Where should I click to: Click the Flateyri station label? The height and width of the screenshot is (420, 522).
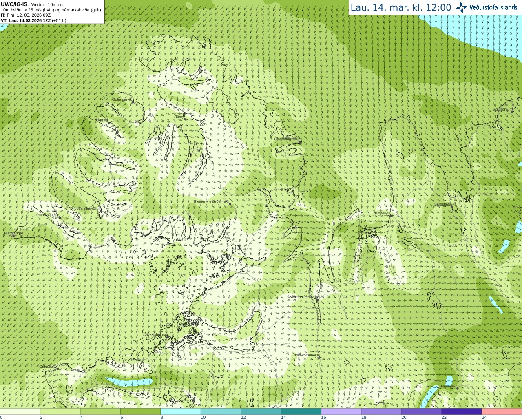102,120
